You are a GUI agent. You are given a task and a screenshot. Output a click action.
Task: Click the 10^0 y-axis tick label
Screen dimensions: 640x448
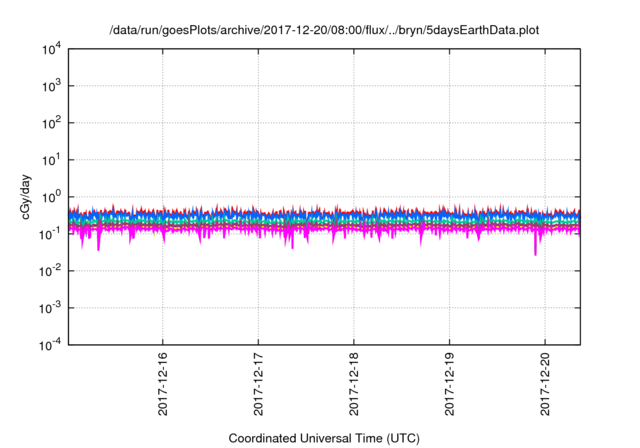coord(52,197)
